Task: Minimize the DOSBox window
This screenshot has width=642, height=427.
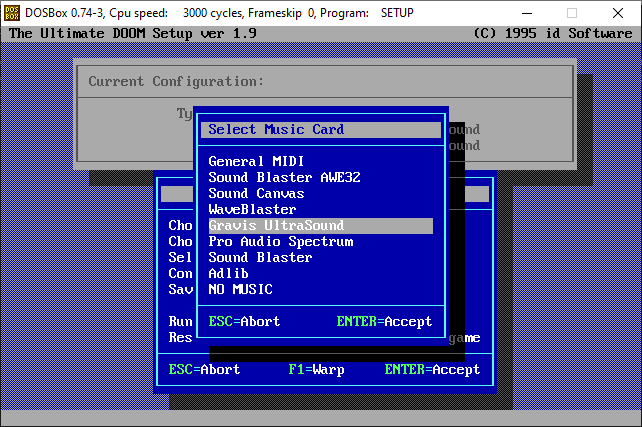Action: (x=527, y=13)
